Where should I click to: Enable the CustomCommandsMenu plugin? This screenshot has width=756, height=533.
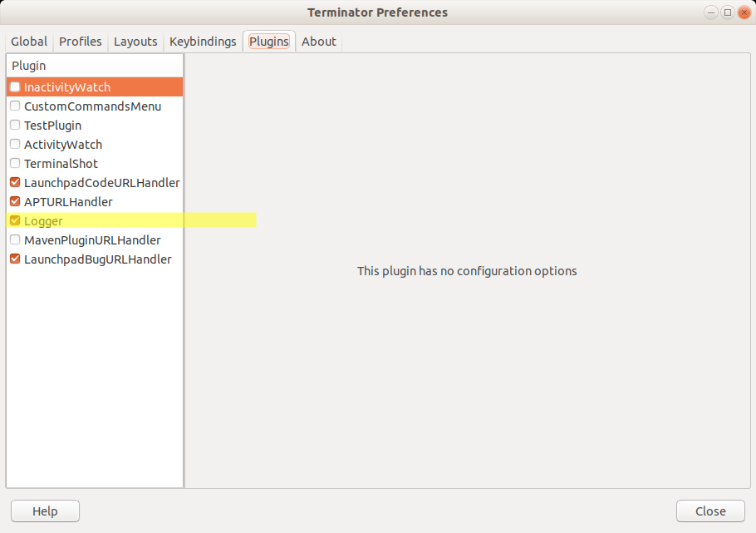[14, 106]
